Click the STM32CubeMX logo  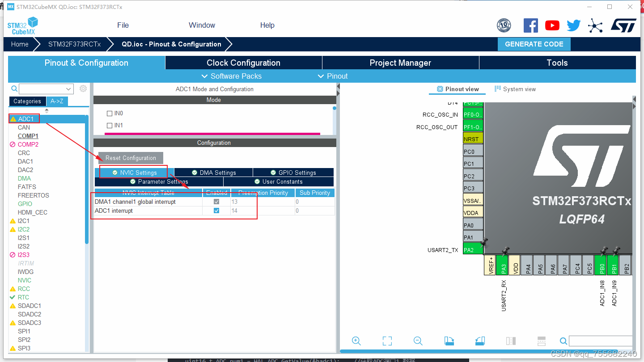tap(23, 25)
